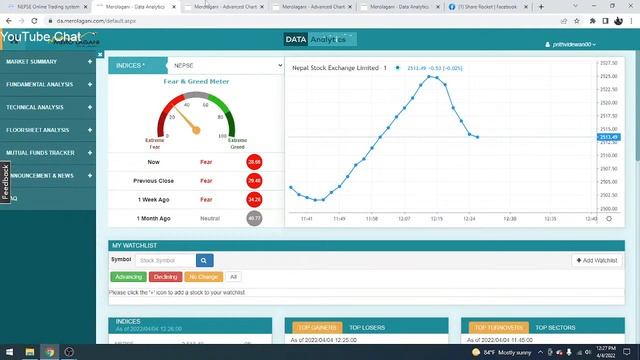The image size is (640, 360).
Task: Filter watchlist by Declining
Action: 165,277
